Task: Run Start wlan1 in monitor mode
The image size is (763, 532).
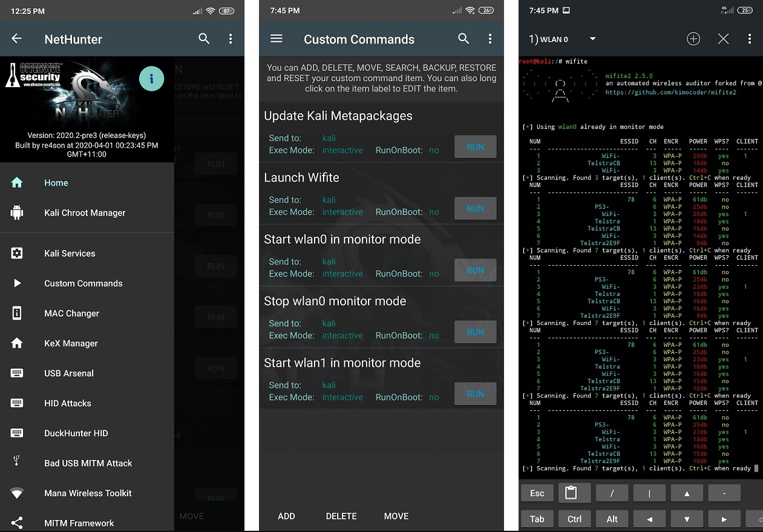Action: coord(476,394)
